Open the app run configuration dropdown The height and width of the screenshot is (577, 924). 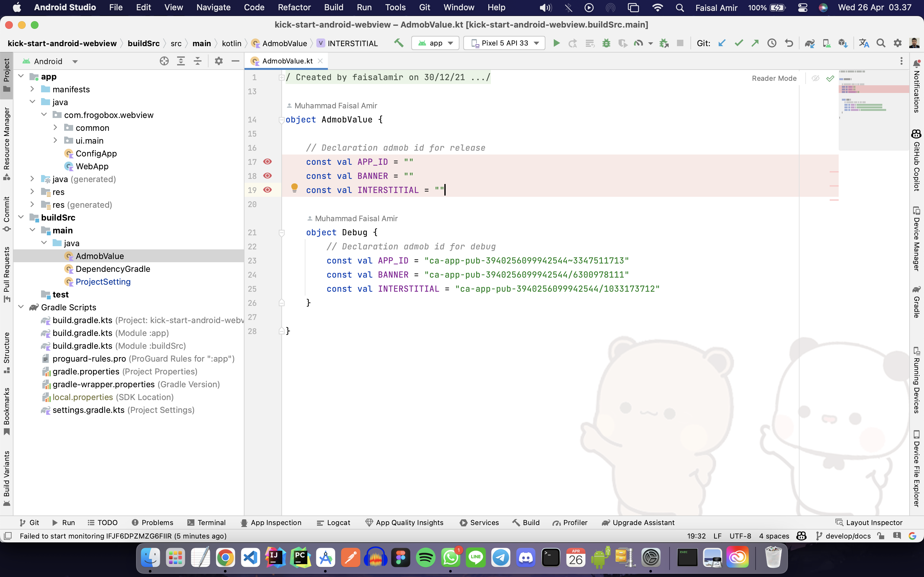tap(435, 43)
